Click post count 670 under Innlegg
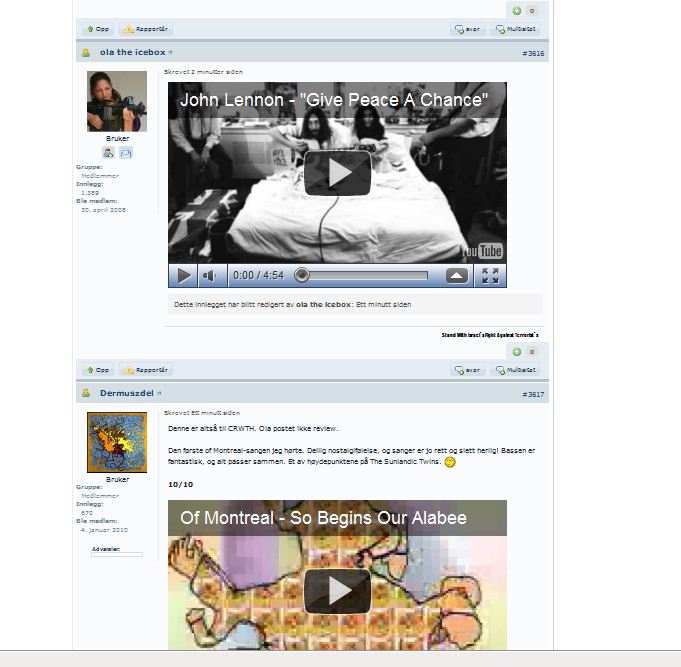The height and width of the screenshot is (667, 681). pos(87,513)
